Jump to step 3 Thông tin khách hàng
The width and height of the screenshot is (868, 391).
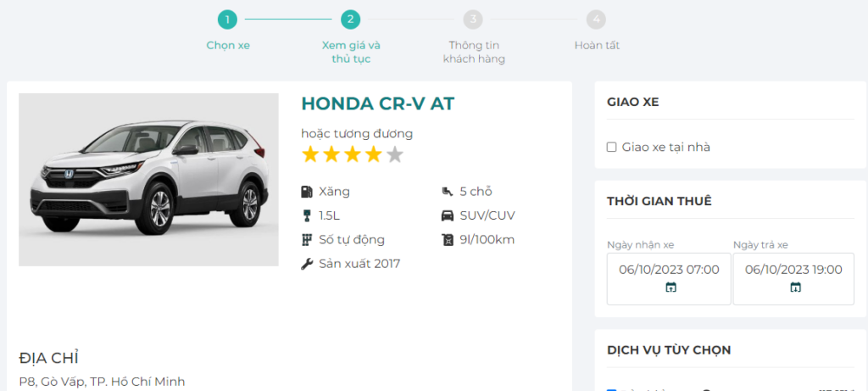point(474,20)
